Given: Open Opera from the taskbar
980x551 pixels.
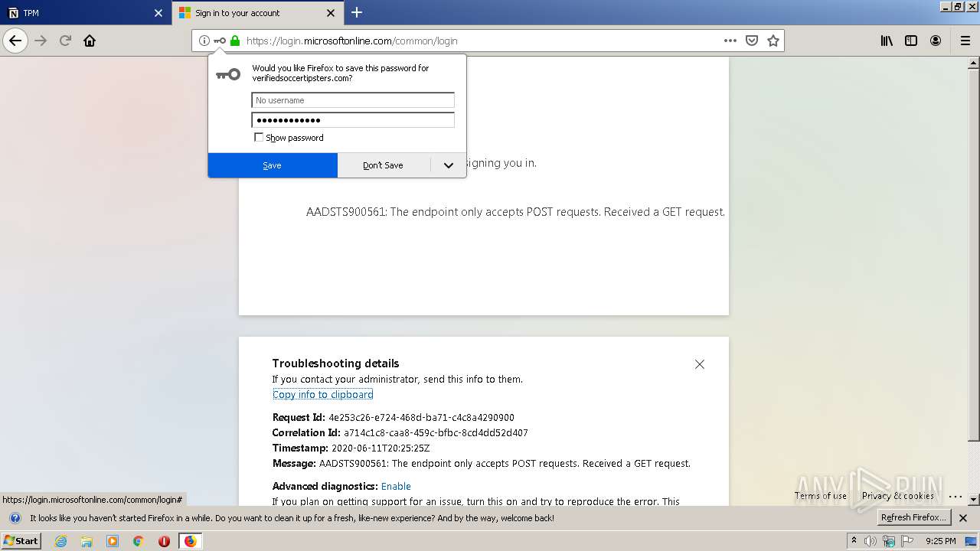Looking at the screenshot, I should point(164,541).
